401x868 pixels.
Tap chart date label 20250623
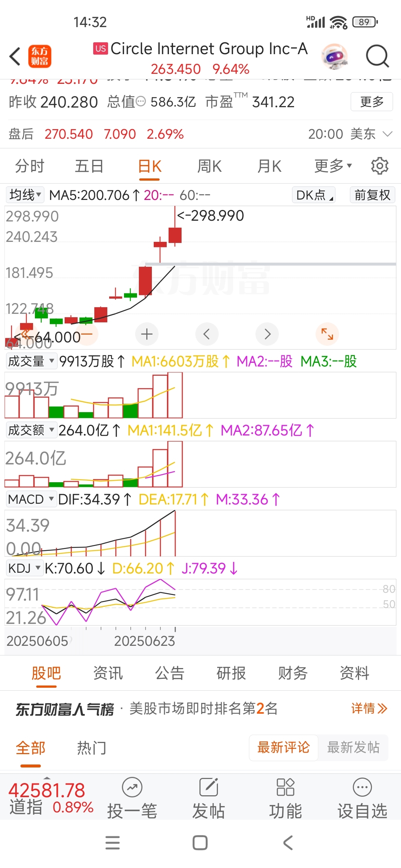click(x=144, y=641)
